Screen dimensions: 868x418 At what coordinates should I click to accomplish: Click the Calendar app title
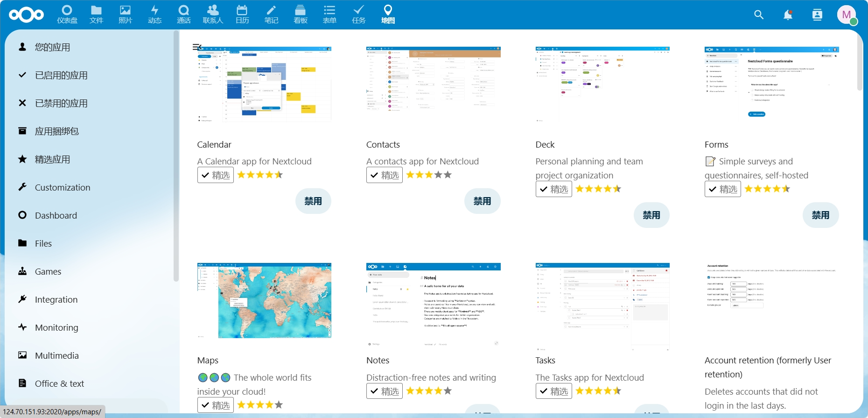214,145
